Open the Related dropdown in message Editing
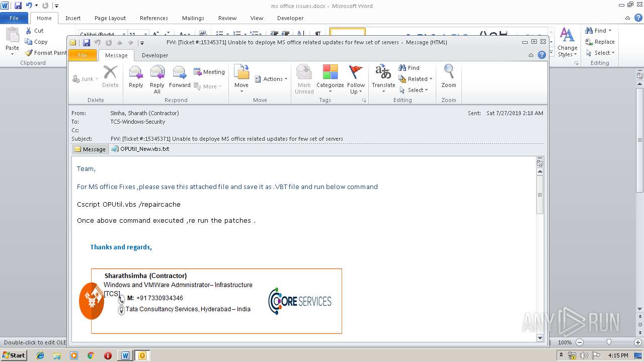Image resolution: width=644 pixels, height=362 pixels. click(x=416, y=79)
